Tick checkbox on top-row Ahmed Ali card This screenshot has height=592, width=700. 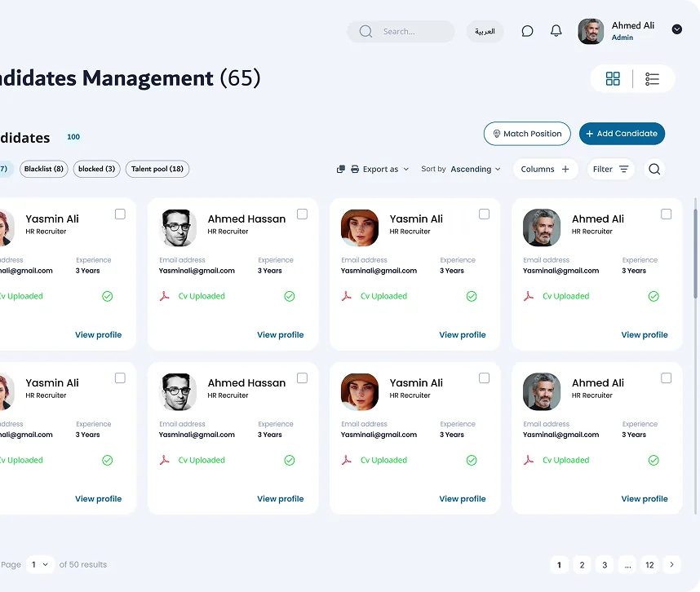(x=666, y=214)
